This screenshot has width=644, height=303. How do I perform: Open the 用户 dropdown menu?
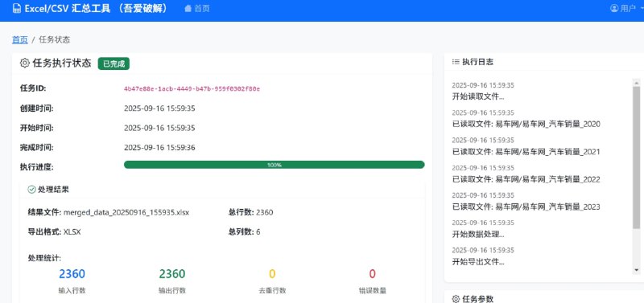point(626,9)
